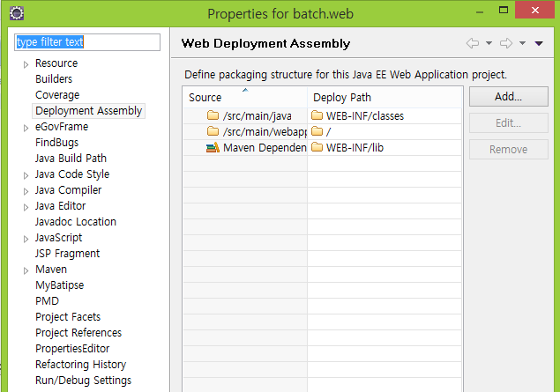Click the Properties window gear icon
560x392 pixels.
(17, 13)
